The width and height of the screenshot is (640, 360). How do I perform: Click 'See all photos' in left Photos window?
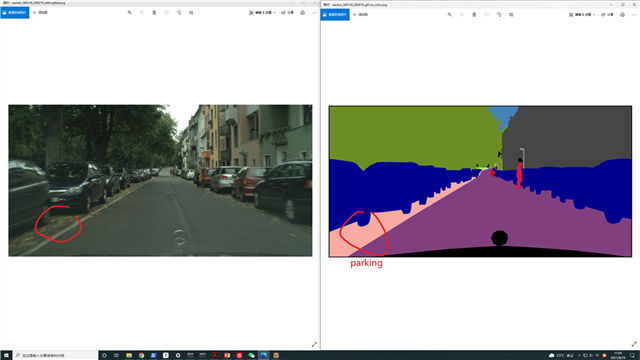[x=15, y=13]
